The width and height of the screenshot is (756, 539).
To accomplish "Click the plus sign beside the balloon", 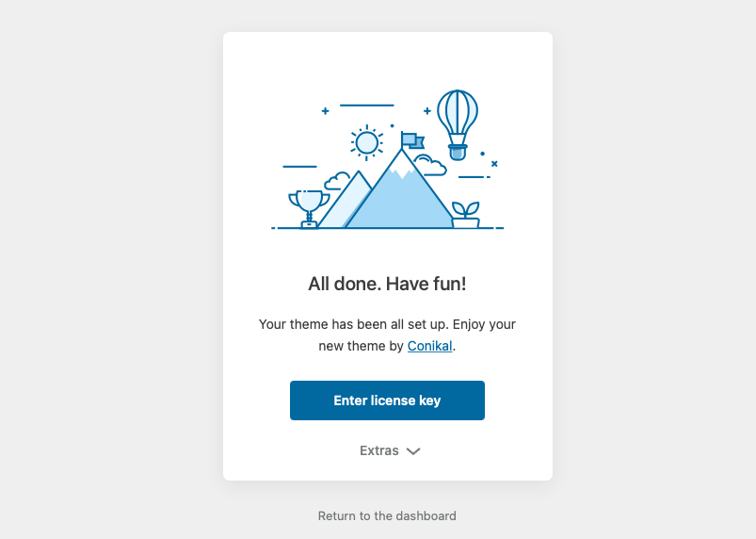I will (426, 111).
